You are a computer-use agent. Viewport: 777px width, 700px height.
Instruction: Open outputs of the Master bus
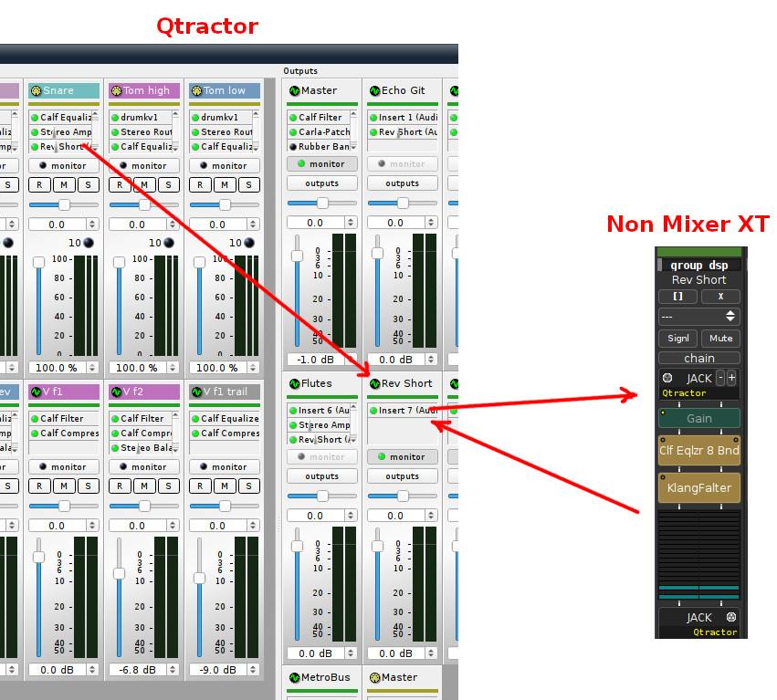(322, 183)
